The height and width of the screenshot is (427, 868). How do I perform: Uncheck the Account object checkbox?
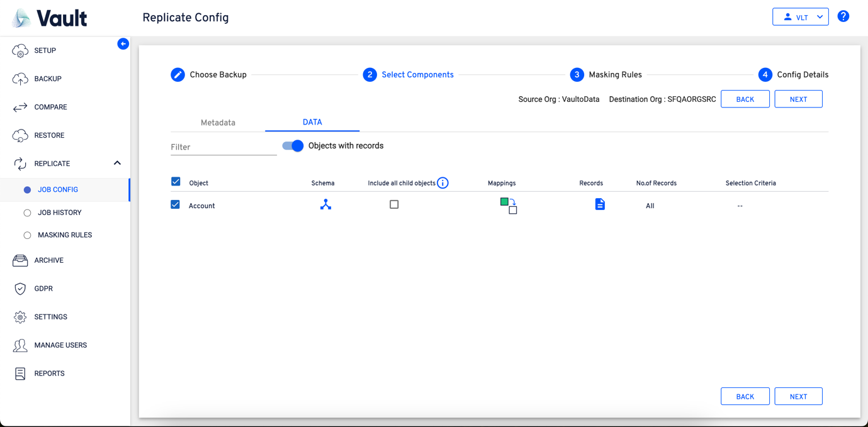pyautogui.click(x=176, y=205)
